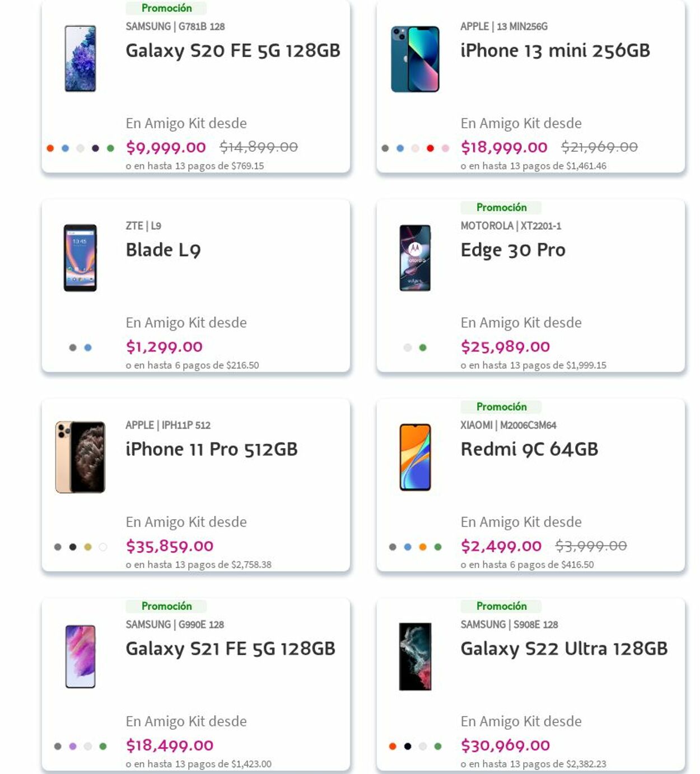Choose the orange color for Galaxy S20 FE
This screenshot has width=700, height=774.
50,148
